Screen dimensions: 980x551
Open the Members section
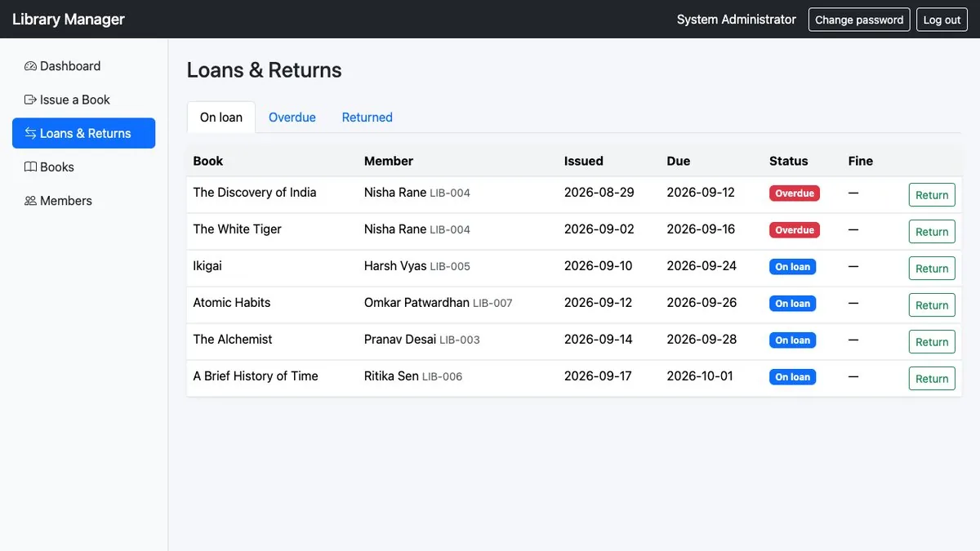(x=83, y=200)
